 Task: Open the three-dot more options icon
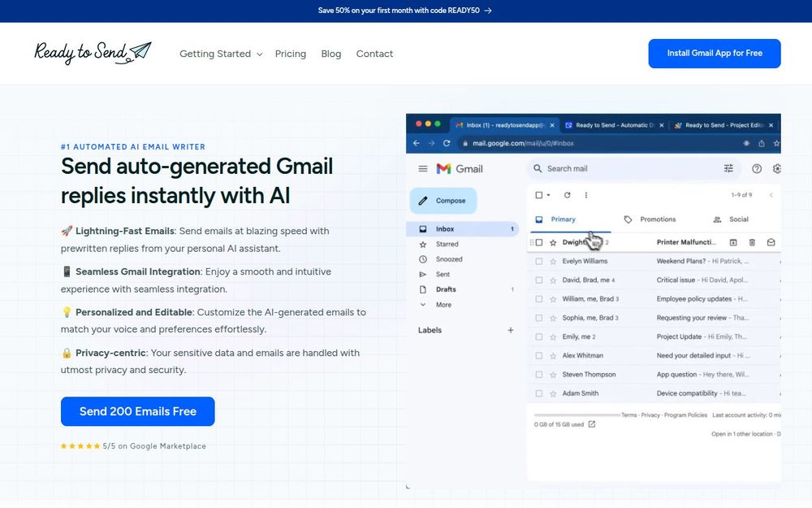tap(585, 195)
